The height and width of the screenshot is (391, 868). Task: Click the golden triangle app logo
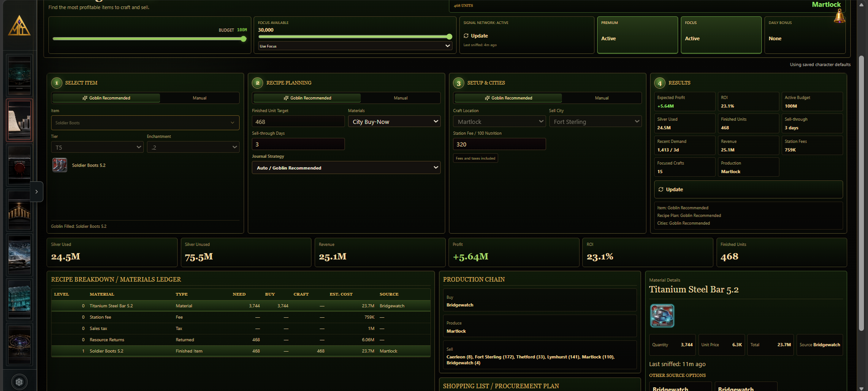(19, 25)
